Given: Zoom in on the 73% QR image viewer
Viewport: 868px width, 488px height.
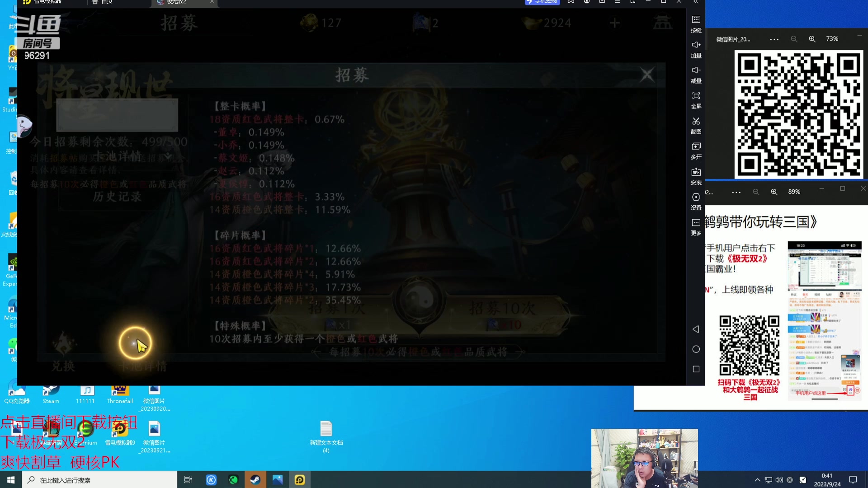Looking at the screenshot, I should click(812, 39).
